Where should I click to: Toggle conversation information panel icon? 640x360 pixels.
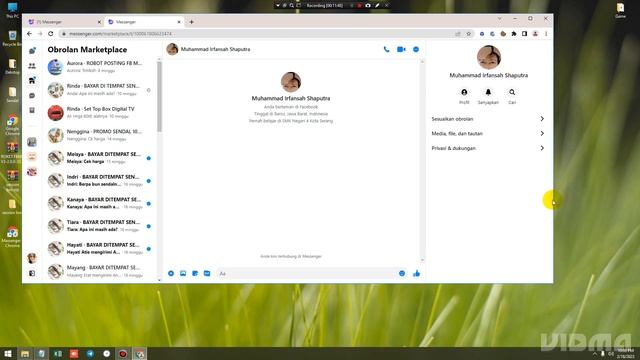pyautogui.click(x=416, y=49)
